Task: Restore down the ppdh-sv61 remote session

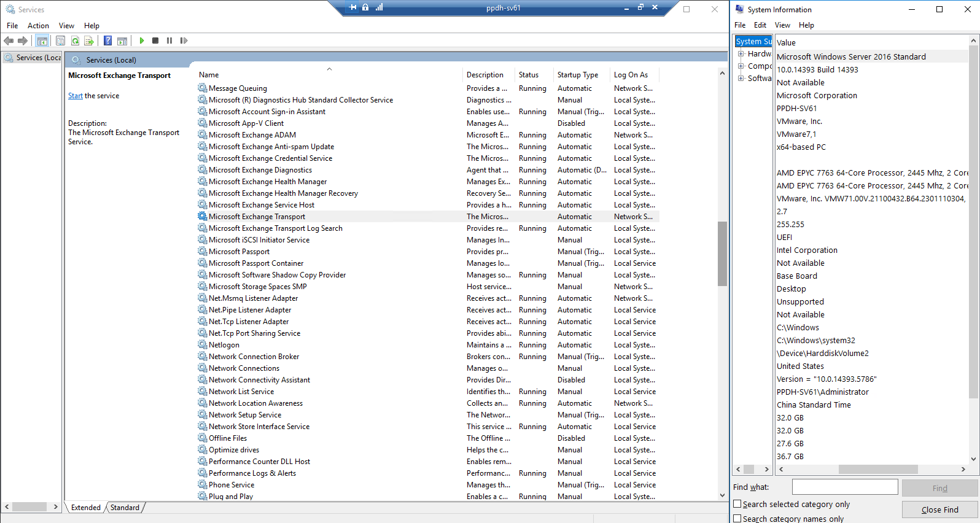Action: 640,7
